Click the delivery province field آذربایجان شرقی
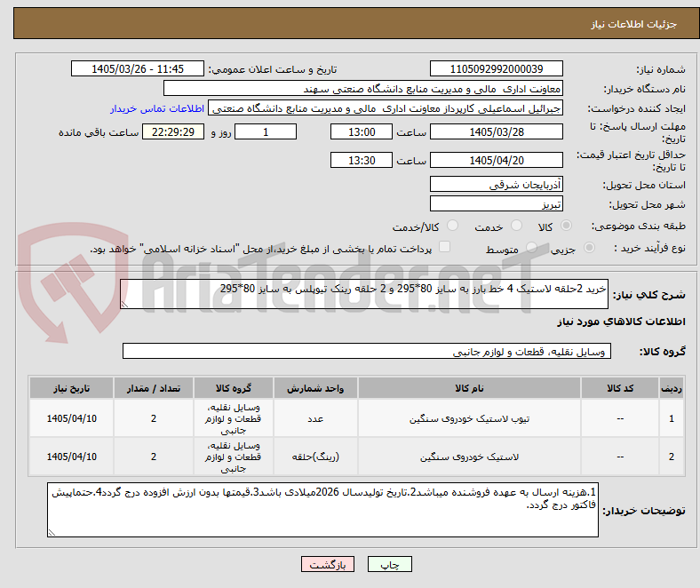 (x=497, y=184)
